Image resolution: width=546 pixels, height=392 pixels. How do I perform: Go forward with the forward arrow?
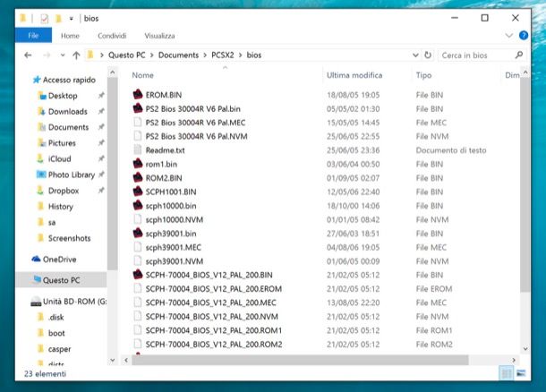click(47, 55)
